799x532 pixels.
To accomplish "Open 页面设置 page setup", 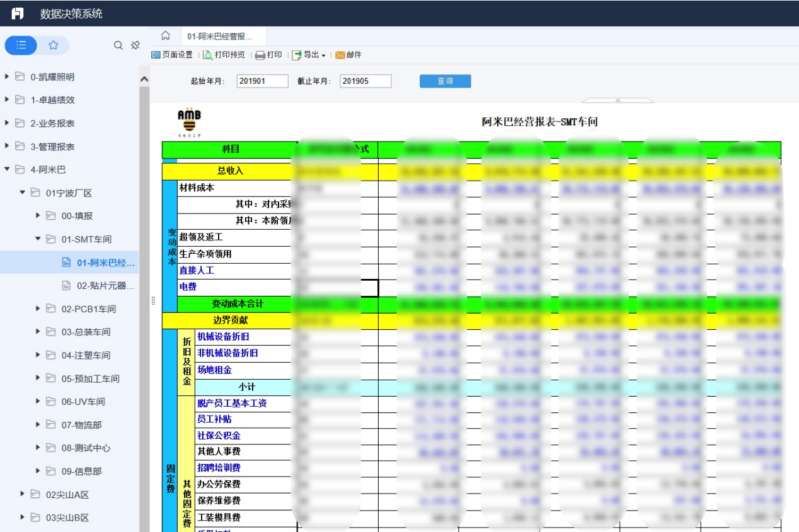I will point(172,55).
